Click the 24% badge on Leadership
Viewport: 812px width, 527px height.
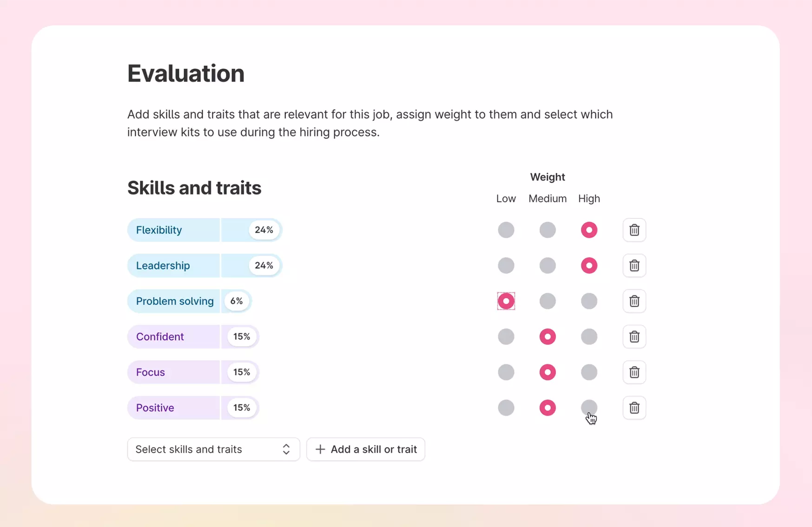coord(264,265)
